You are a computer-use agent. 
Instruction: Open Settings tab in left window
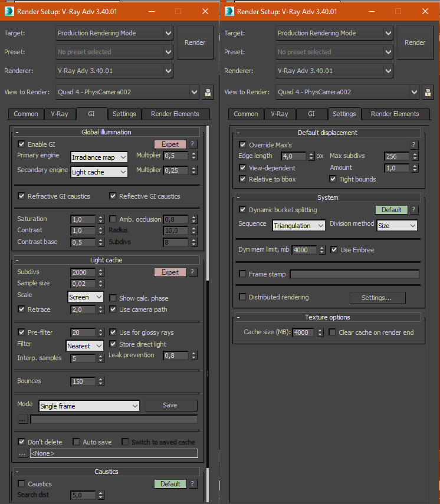click(124, 114)
